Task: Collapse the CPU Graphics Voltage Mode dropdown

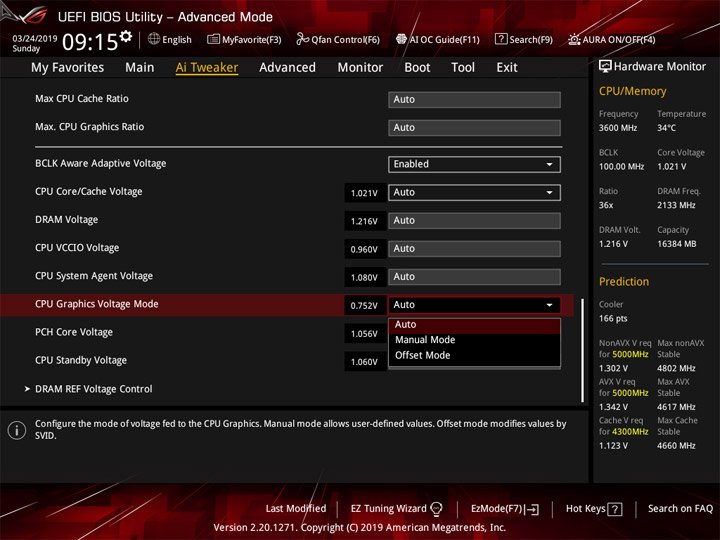Action: 474,305
